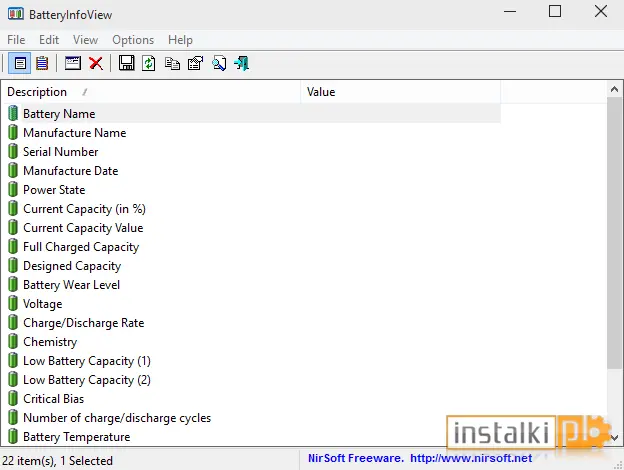
Task: Click battery icon beside Voltage
Action: click(13, 304)
